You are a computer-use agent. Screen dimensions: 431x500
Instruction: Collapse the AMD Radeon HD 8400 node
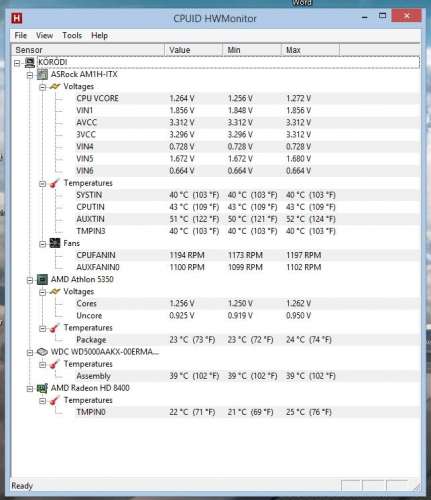[30, 389]
